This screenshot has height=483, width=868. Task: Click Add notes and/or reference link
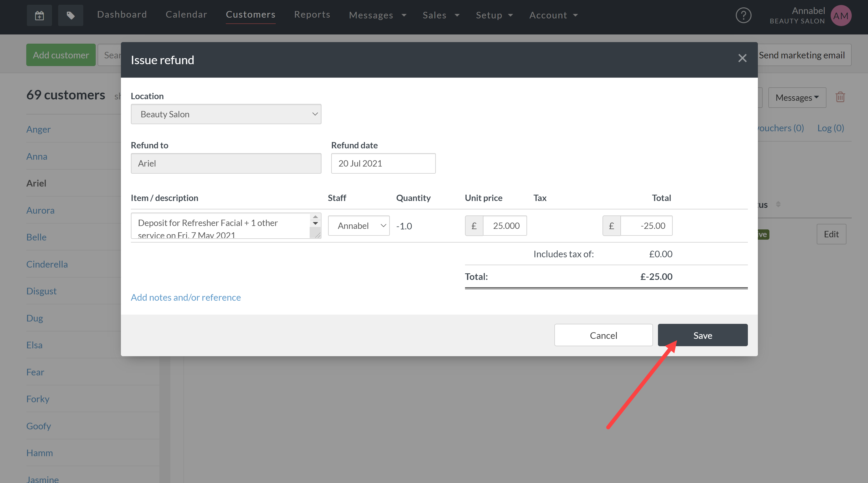[186, 297]
